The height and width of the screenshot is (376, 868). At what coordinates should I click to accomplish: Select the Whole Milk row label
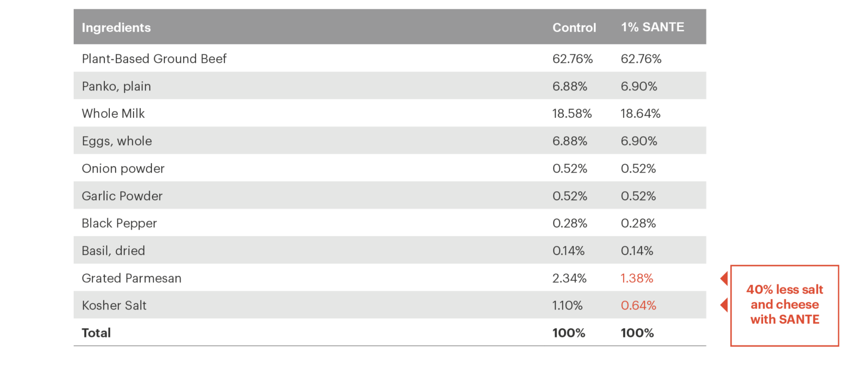113,113
